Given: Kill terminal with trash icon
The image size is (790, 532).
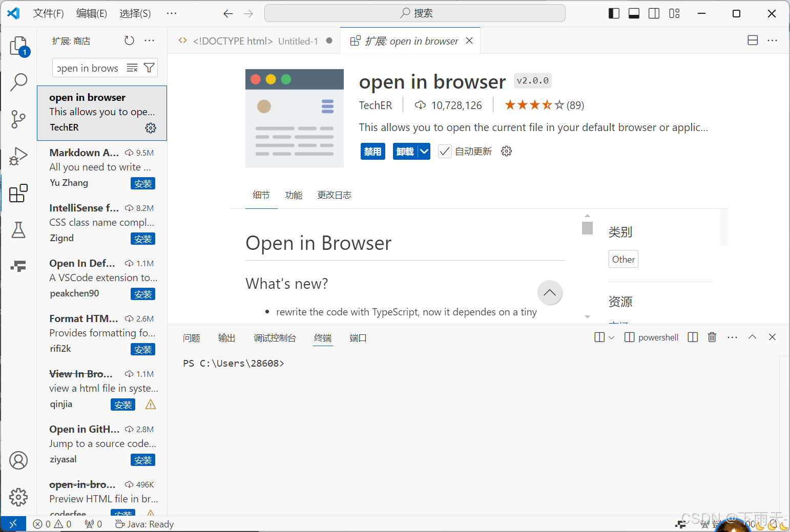Looking at the screenshot, I should point(712,337).
